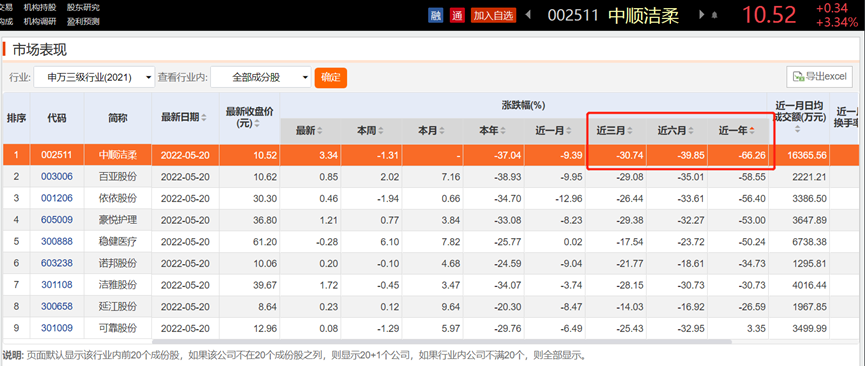Click the 导出excel export button

tap(820, 77)
